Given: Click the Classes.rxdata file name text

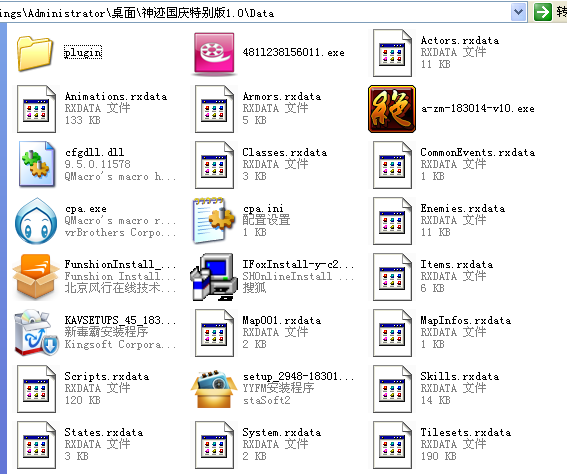Looking at the screenshot, I should pos(285,153).
